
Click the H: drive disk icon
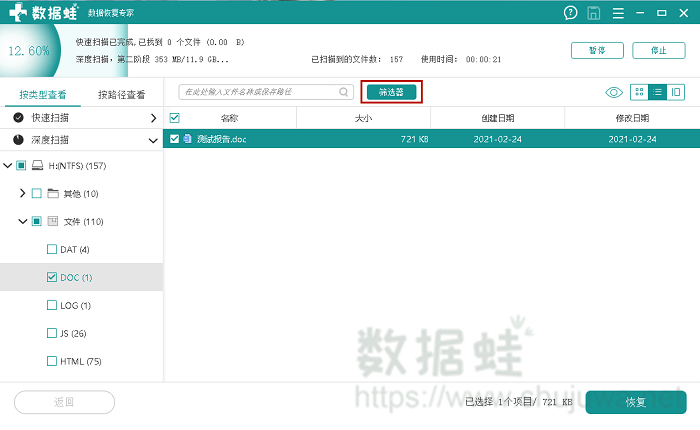tap(38, 166)
